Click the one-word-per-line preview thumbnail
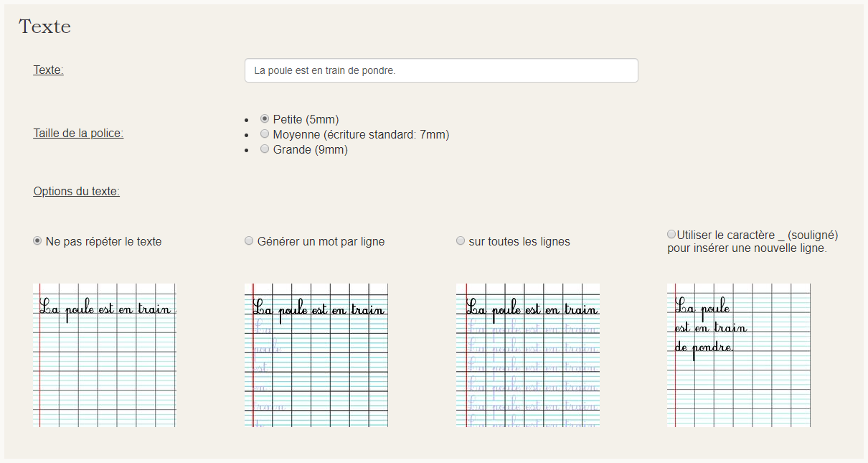Image resolution: width=868 pixels, height=463 pixels. 316,355
